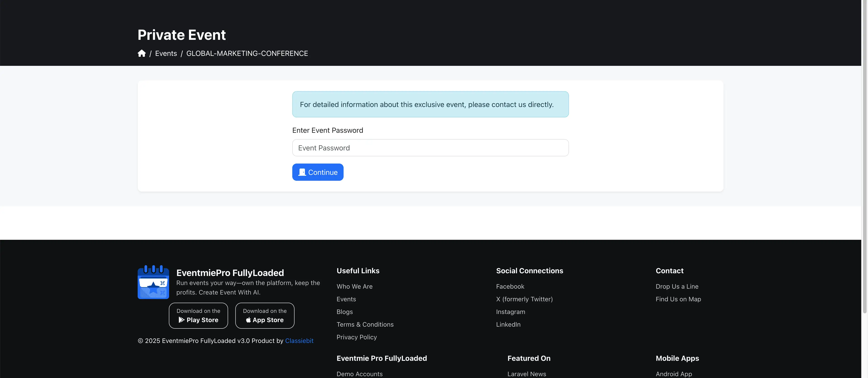Open X (formerly Twitter) link
868x378 pixels.
[x=524, y=299]
